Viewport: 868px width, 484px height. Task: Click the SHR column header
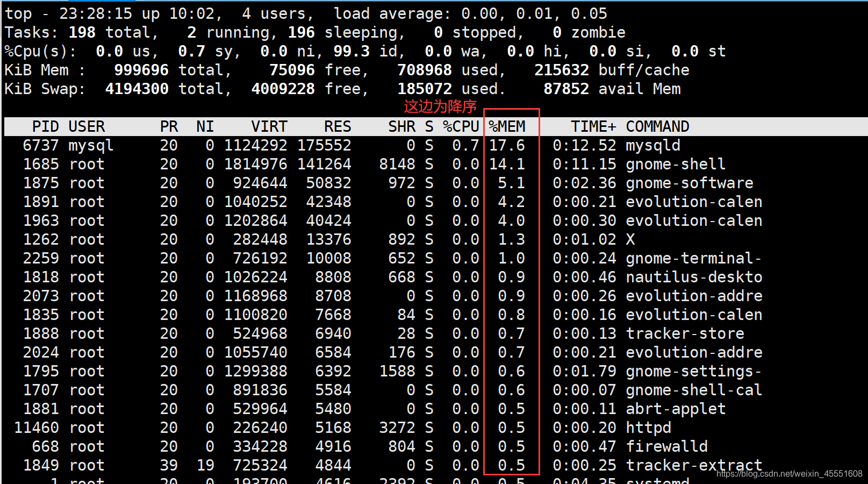pyautogui.click(x=401, y=126)
